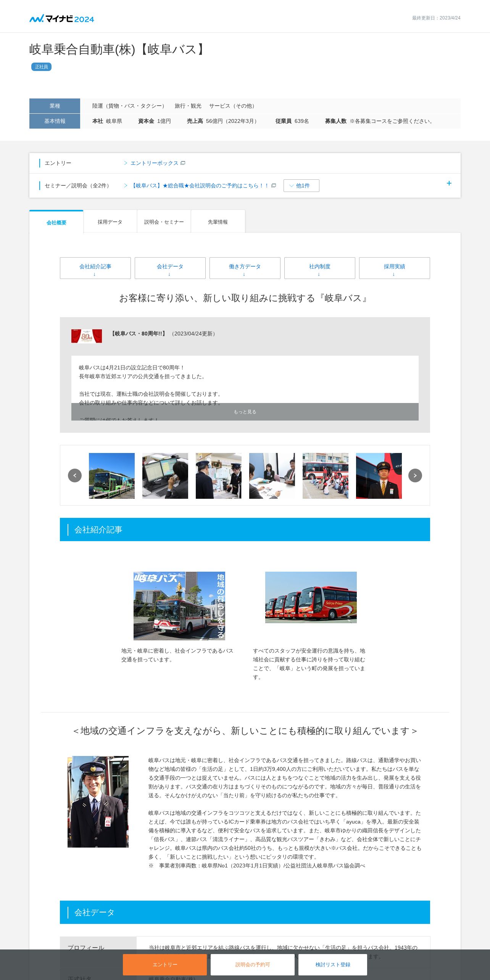Image resolution: width=490 pixels, height=980 pixels.
Task: Click the プロフィール row label
Action: (x=86, y=948)
